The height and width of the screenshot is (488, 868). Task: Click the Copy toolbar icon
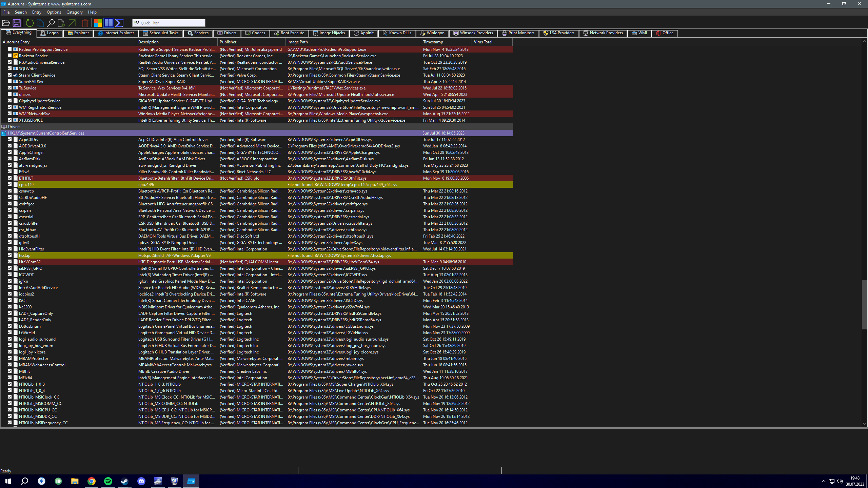click(40, 23)
